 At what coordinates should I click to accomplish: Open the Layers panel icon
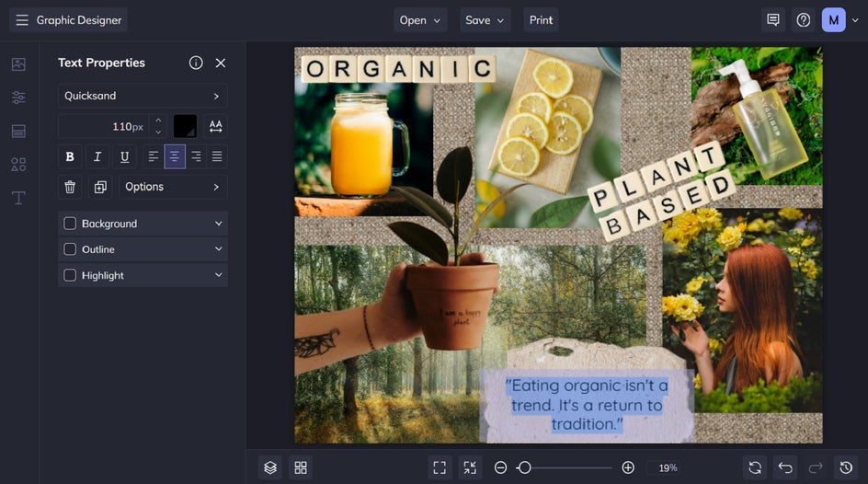(270, 468)
